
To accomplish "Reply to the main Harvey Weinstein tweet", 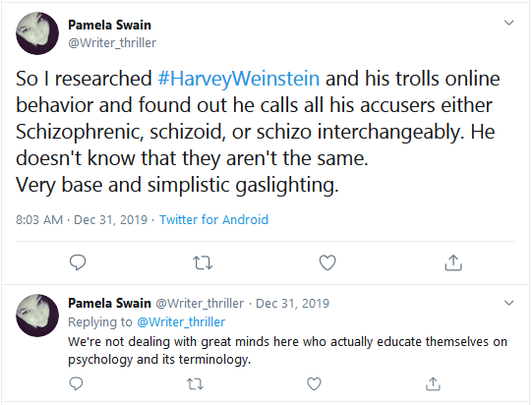I will (x=78, y=262).
